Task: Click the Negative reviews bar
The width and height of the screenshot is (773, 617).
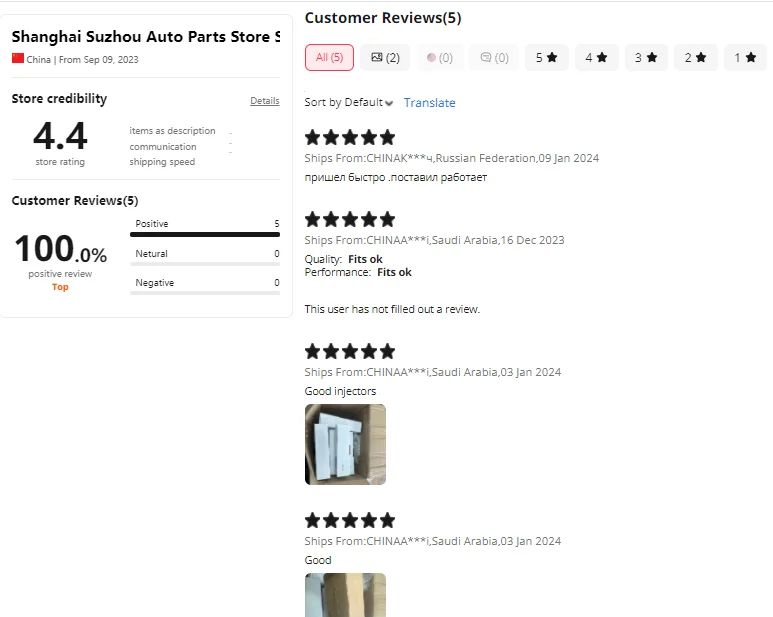Action: (205, 293)
